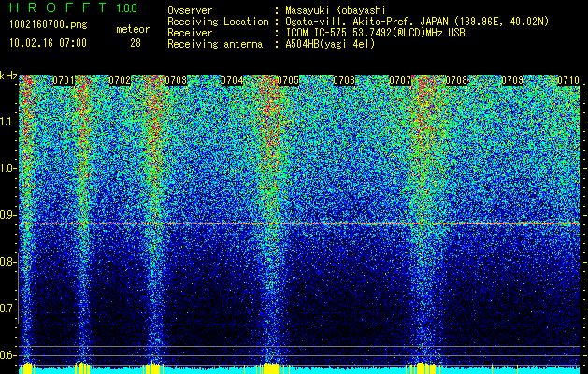Click the 0702 time marker label
The width and height of the screenshot is (588, 374).
point(120,80)
